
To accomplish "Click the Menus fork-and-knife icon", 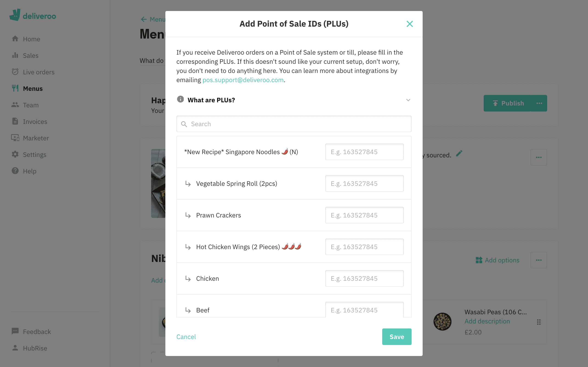I will coord(15,88).
